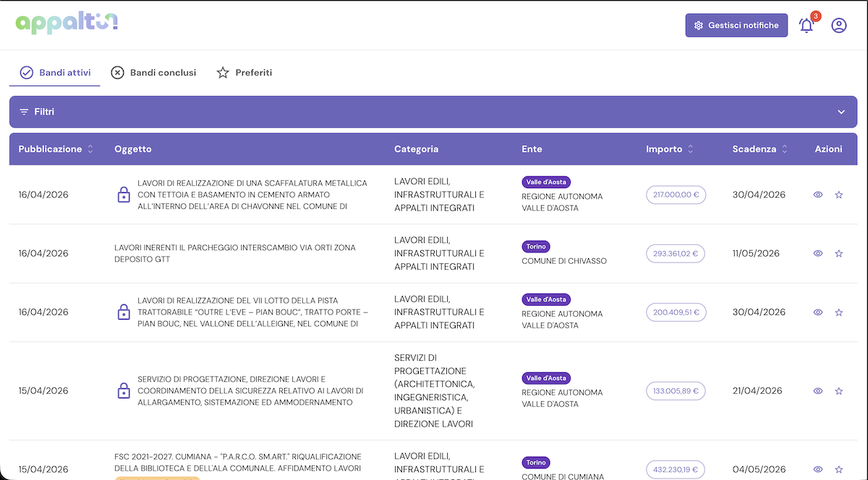Sort table by Importo column
Image resolution: width=868 pixels, height=480 pixels.
(x=690, y=149)
